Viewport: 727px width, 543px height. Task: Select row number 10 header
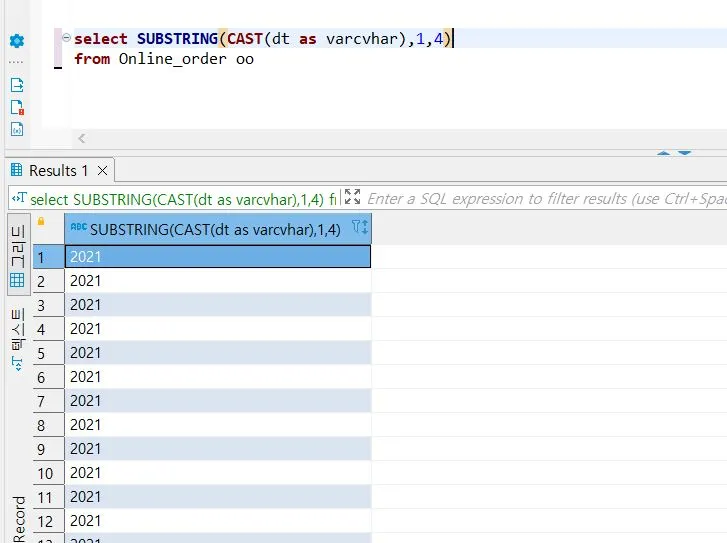pyautogui.click(x=48, y=473)
